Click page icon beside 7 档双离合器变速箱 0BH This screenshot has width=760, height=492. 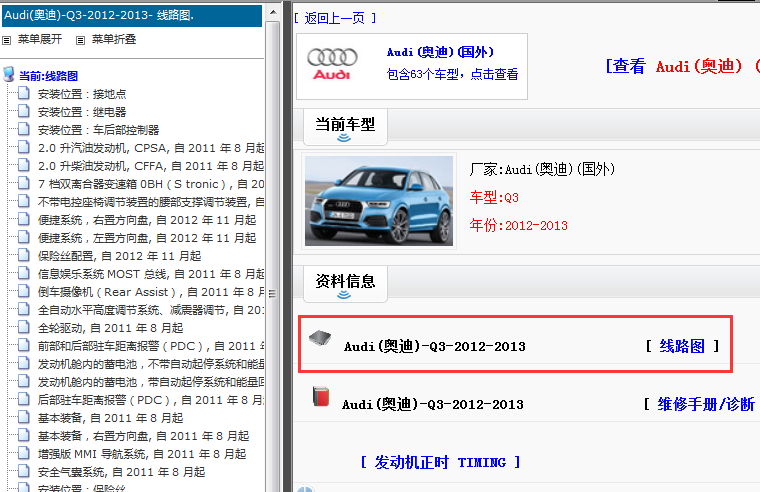24,183
